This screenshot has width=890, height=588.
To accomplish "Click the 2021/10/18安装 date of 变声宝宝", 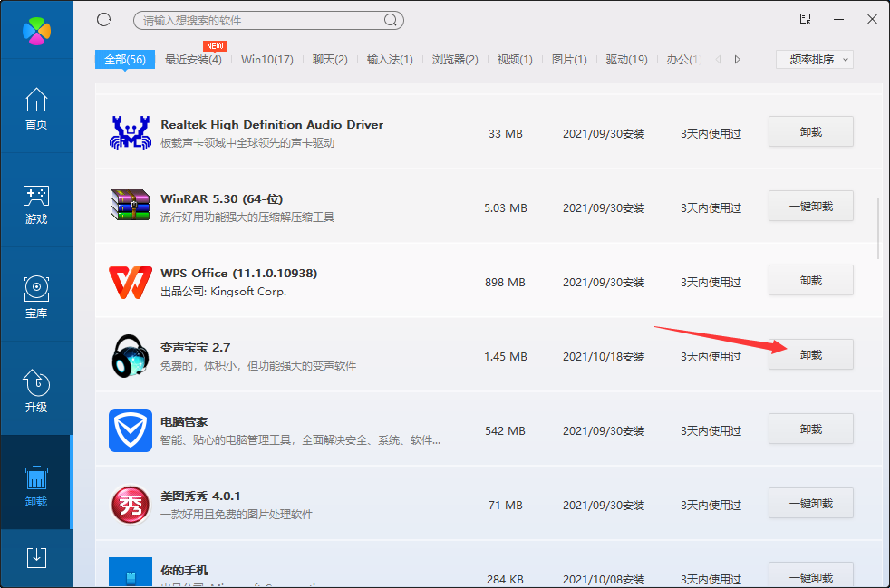I will (x=604, y=357).
